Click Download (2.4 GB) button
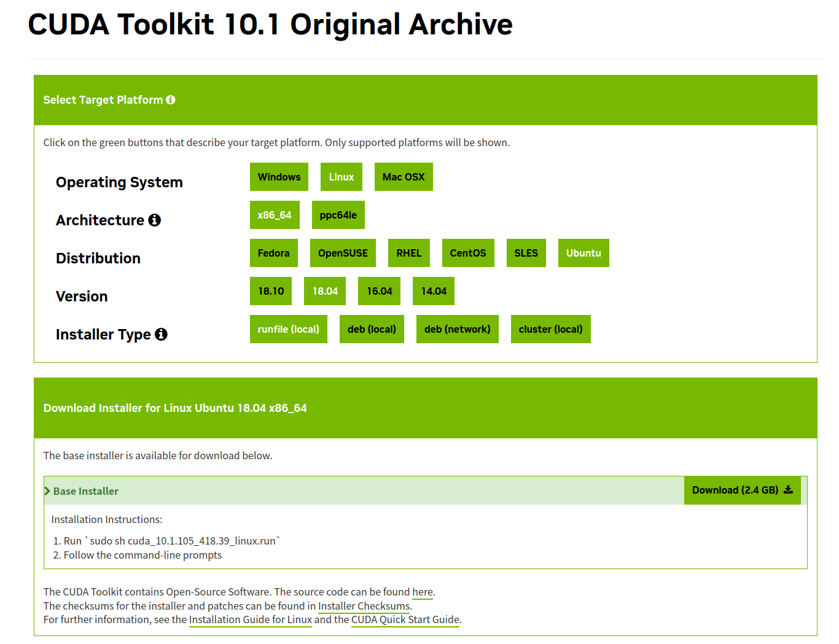 (743, 490)
